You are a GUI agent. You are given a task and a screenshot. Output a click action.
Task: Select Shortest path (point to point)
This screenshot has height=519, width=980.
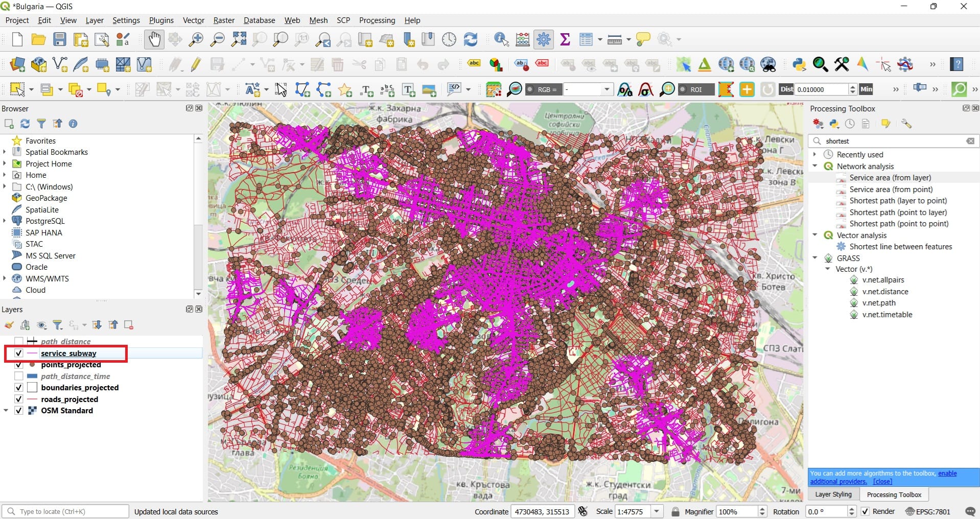(899, 224)
